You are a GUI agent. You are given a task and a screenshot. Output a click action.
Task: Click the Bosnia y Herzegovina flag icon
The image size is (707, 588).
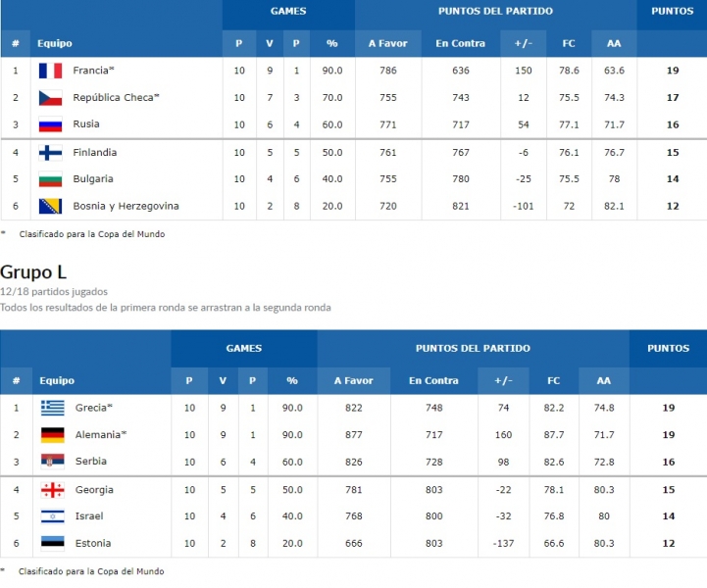(x=51, y=207)
